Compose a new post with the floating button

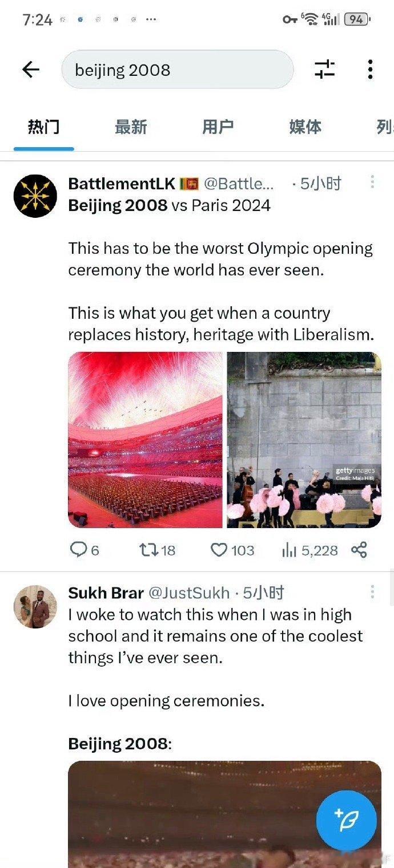[347, 820]
